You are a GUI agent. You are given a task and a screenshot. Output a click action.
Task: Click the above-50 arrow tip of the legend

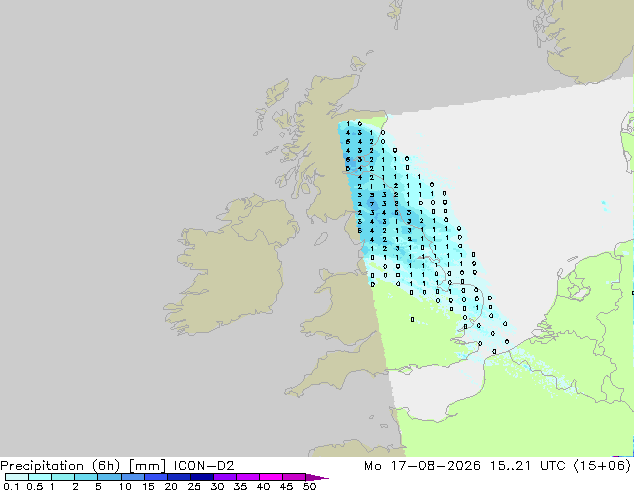[317, 477]
